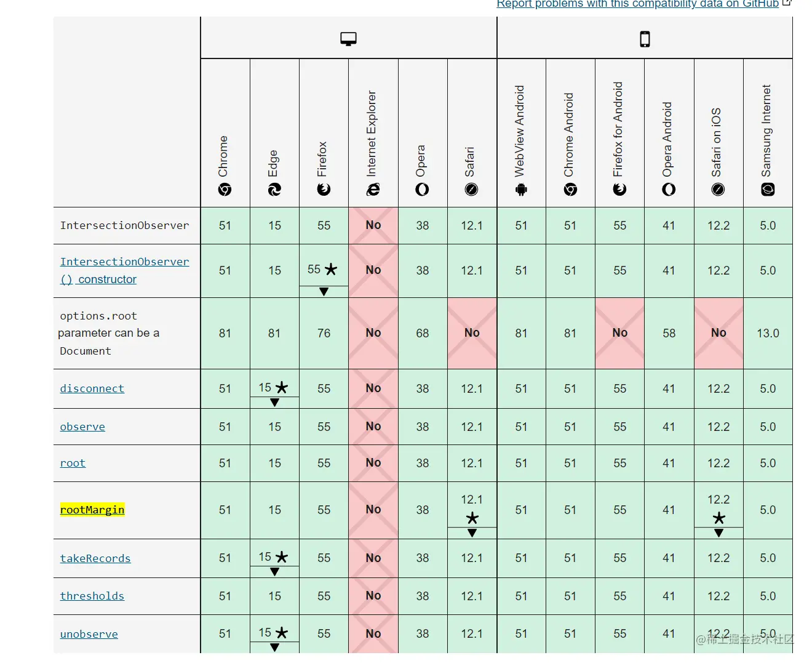Image resolution: width=812 pixels, height=663 pixels.
Task: Click Edge 15 cell in observe row
Action: pos(274,427)
